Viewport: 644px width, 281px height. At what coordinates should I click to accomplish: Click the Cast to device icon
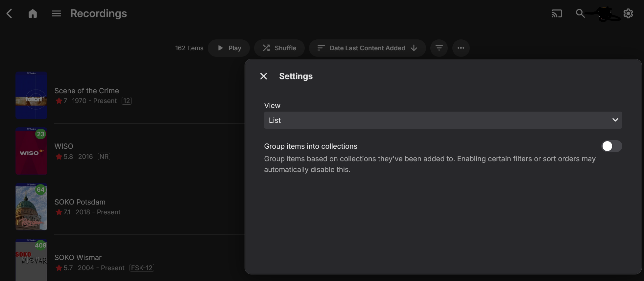click(x=557, y=13)
